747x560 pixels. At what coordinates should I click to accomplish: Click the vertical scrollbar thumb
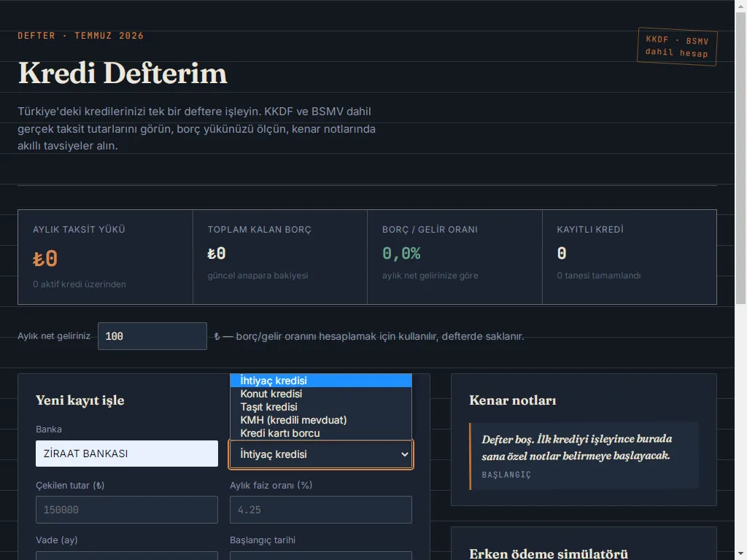[741, 158]
